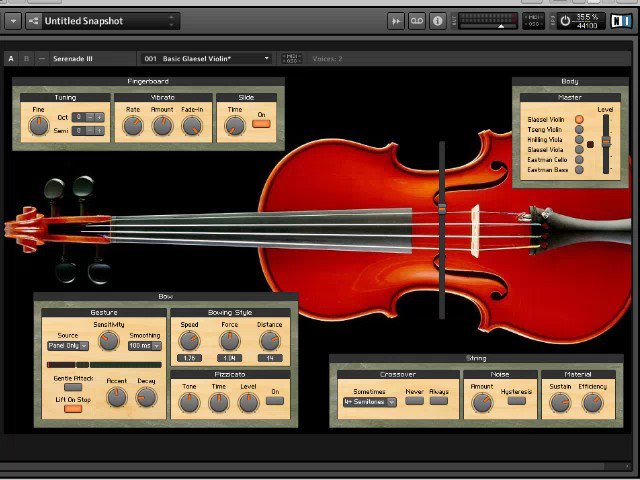Click the Material Sustain knob
This screenshot has height=480, width=640.
tap(560, 402)
